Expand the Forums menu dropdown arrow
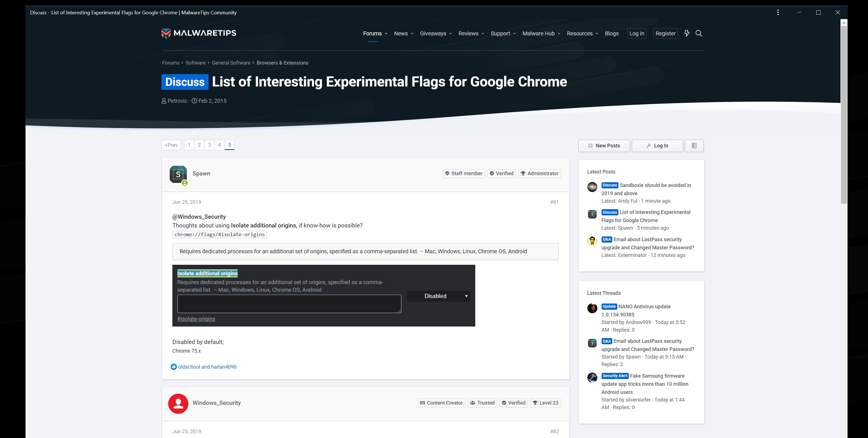 (386, 34)
